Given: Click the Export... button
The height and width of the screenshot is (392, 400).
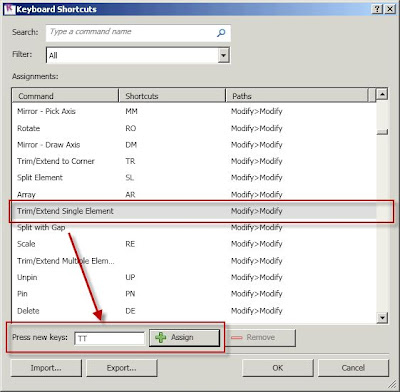Looking at the screenshot, I should tap(122, 368).
